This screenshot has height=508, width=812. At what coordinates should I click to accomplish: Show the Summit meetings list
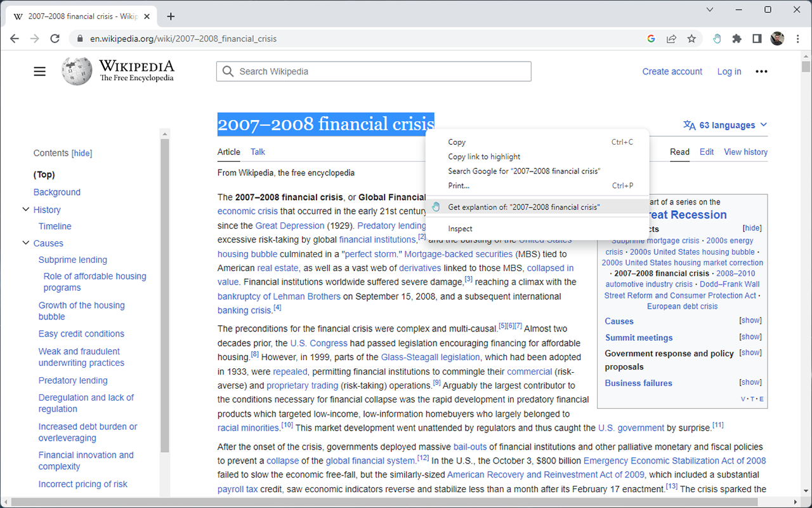750,337
